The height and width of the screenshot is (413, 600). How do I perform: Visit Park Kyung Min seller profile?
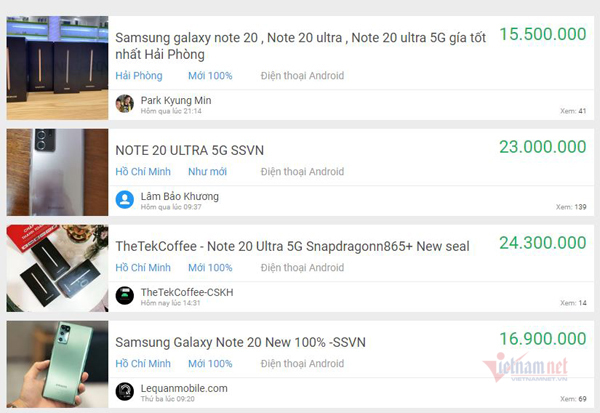click(176, 100)
